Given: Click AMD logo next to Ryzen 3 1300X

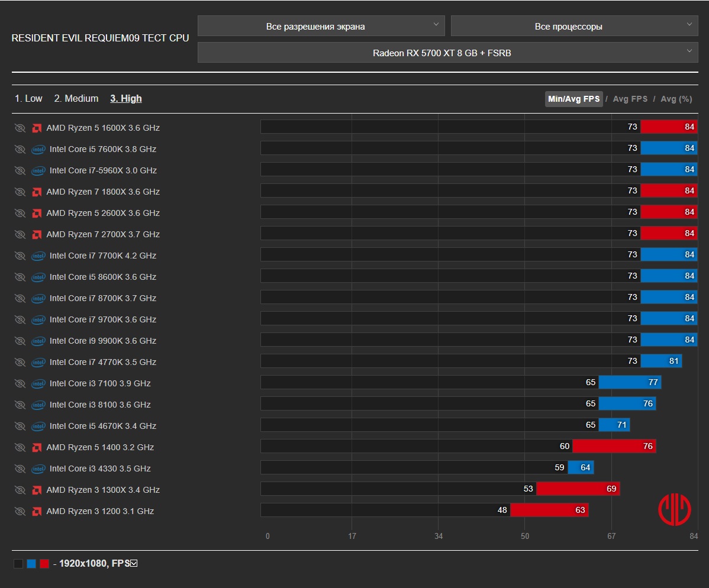Looking at the screenshot, I should pos(37,490).
